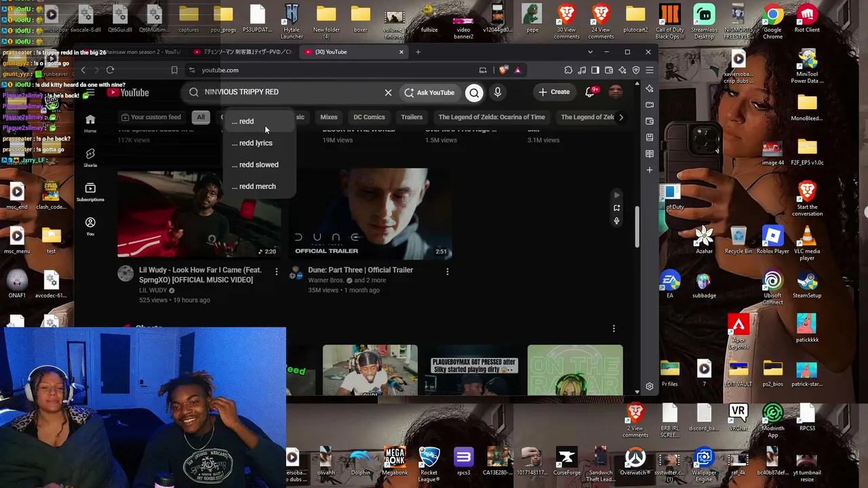
Task: Open browser extensions puzzle icon
Action: [568, 70]
